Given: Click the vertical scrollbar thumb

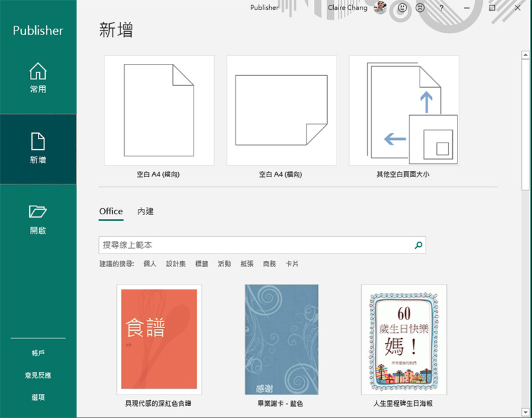Looking at the screenshot, I should tap(525, 124).
